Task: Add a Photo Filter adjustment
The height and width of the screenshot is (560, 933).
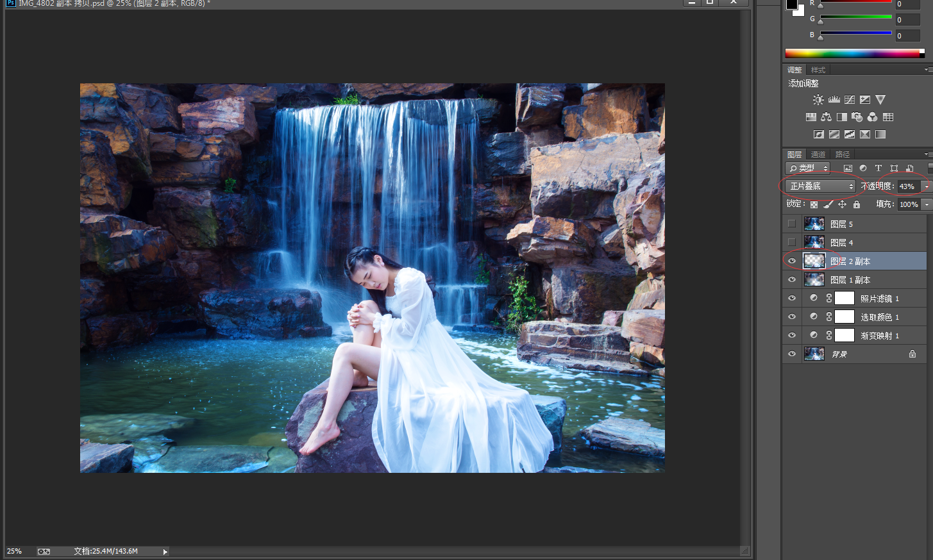Action: click(857, 117)
